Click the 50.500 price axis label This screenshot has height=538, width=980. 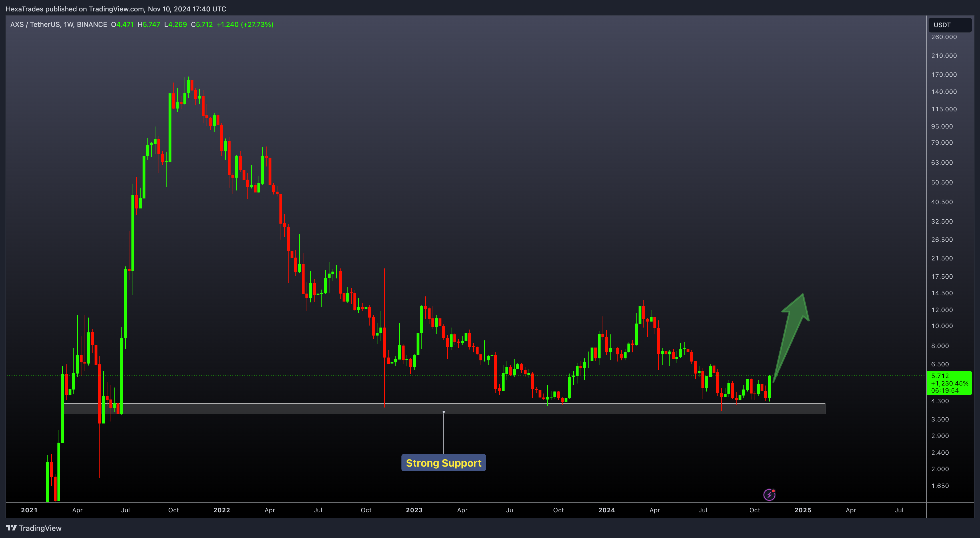click(942, 182)
